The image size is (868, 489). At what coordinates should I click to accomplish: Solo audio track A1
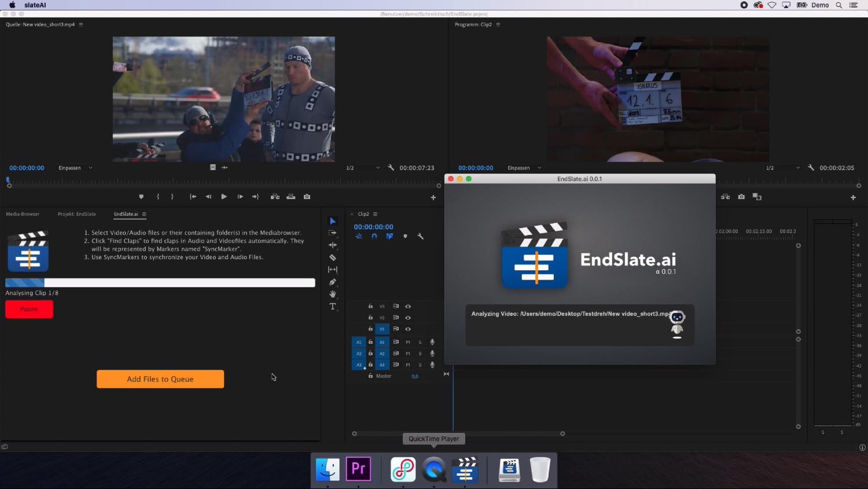tap(420, 342)
